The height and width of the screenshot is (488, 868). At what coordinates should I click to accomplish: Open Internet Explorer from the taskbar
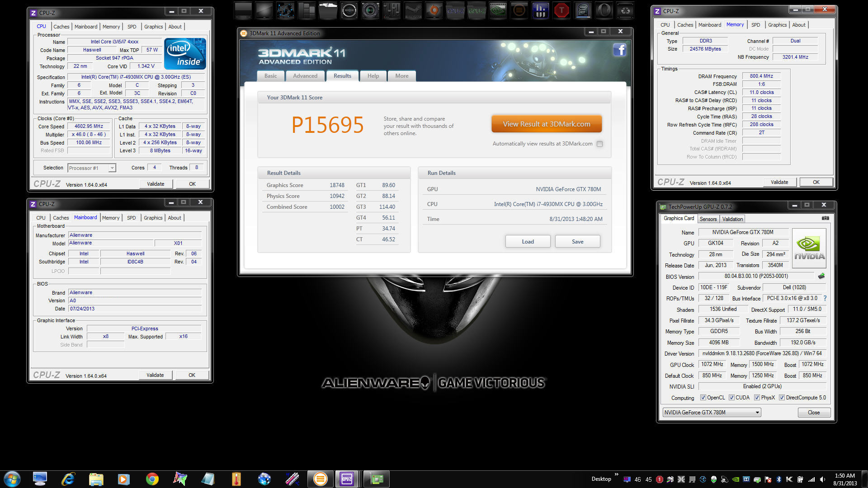[x=68, y=479]
